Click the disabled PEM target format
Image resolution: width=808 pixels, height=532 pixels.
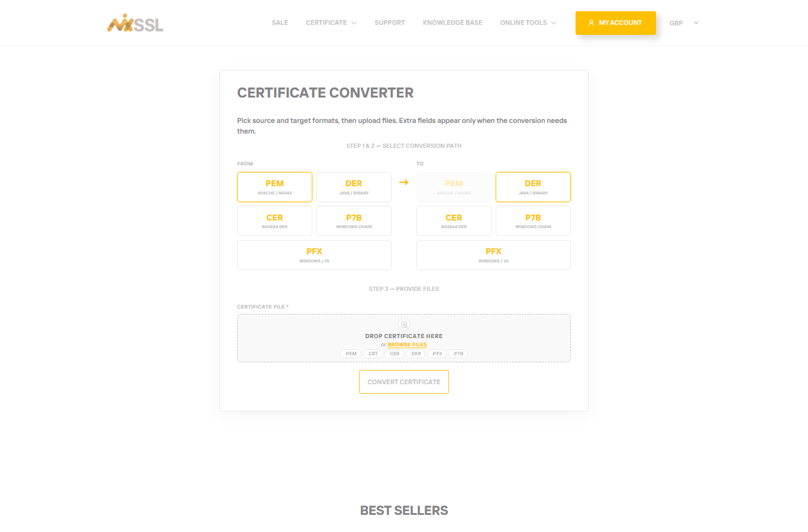tap(454, 187)
